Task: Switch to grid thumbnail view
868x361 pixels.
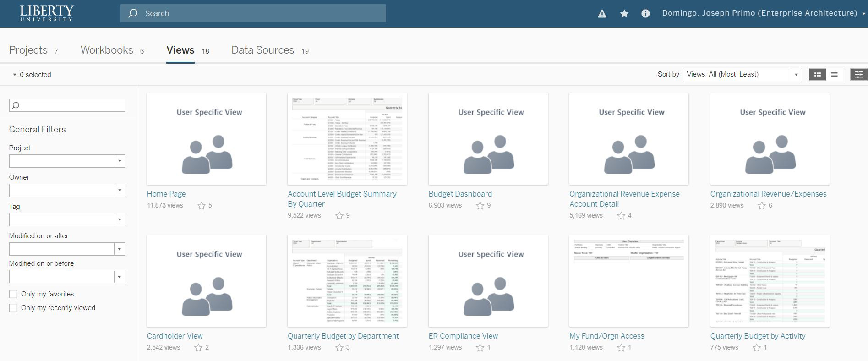Action: point(817,74)
